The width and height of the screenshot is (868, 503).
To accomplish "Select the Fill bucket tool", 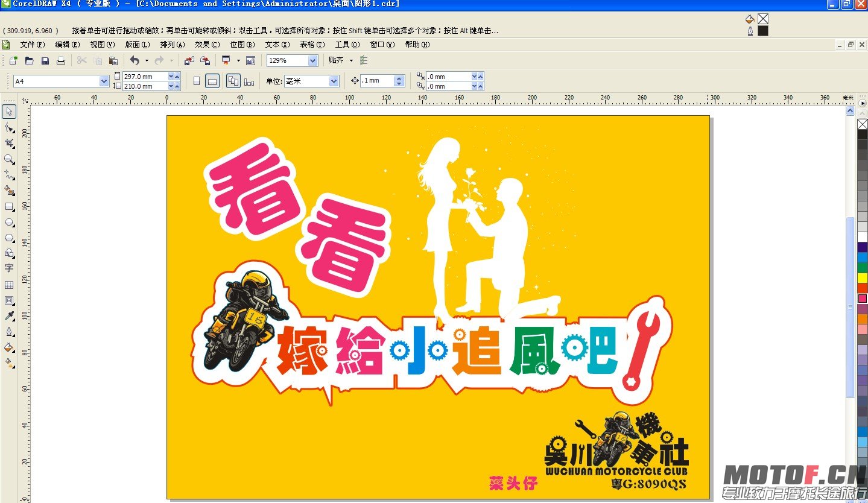I will [x=9, y=347].
